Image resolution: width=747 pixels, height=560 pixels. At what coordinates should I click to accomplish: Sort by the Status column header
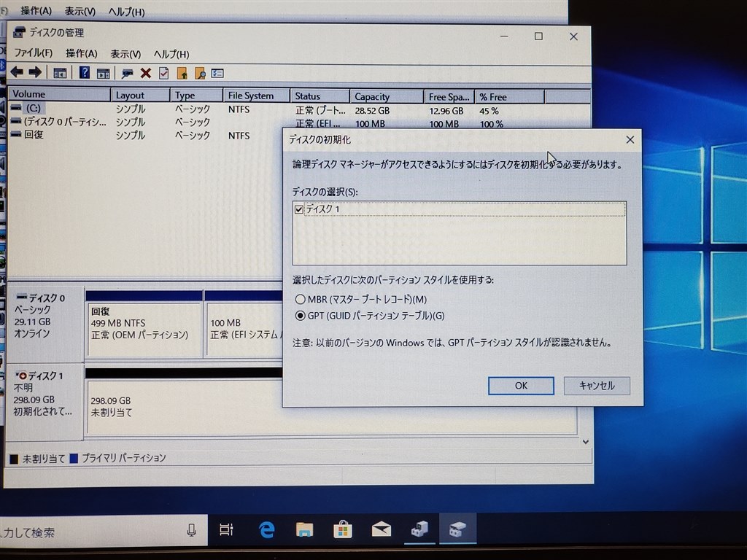tap(320, 96)
